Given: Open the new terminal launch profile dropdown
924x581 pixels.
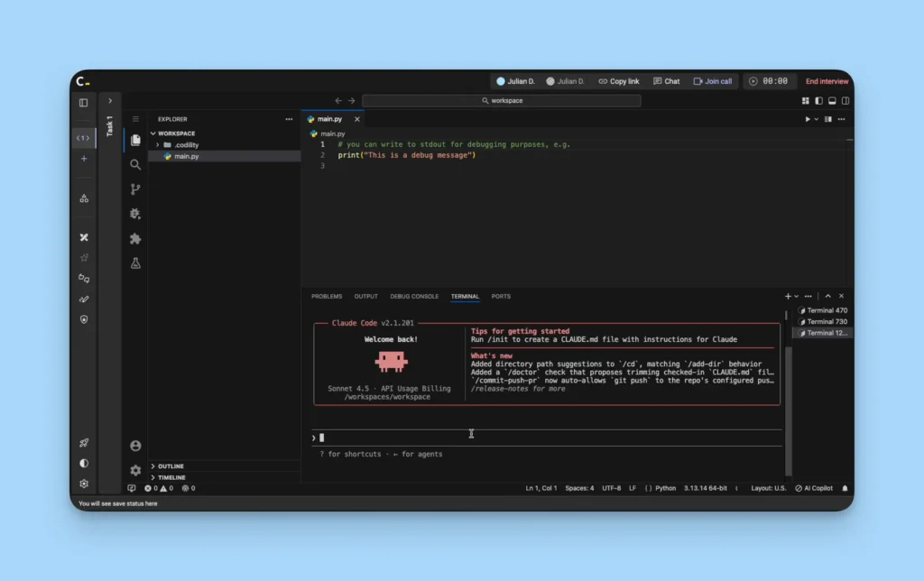Looking at the screenshot, I should click(796, 297).
